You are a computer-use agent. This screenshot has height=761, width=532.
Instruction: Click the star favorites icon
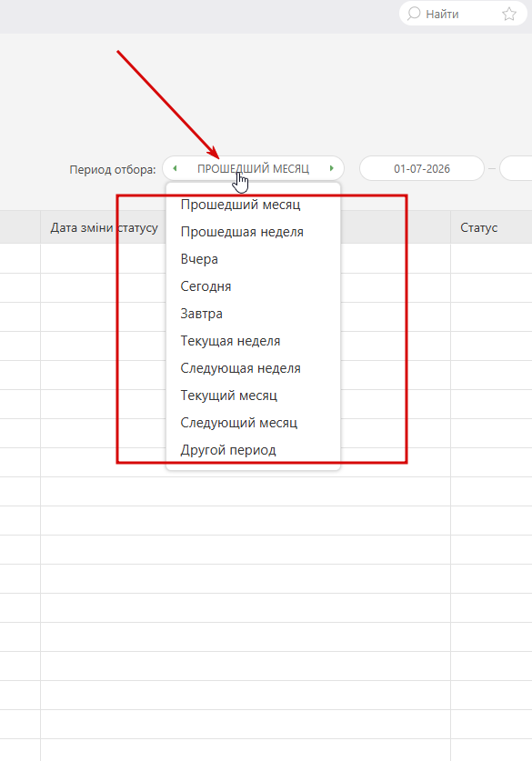[x=508, y=14]
